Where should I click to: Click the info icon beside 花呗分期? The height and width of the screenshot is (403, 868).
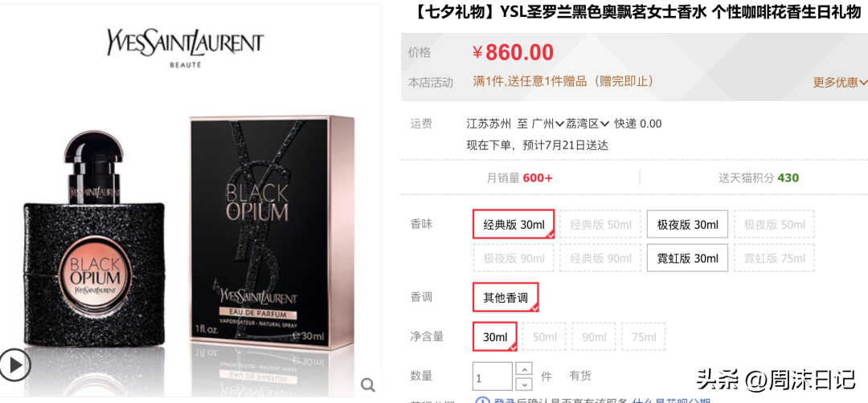pyautogui.click(x=483, y=401)
